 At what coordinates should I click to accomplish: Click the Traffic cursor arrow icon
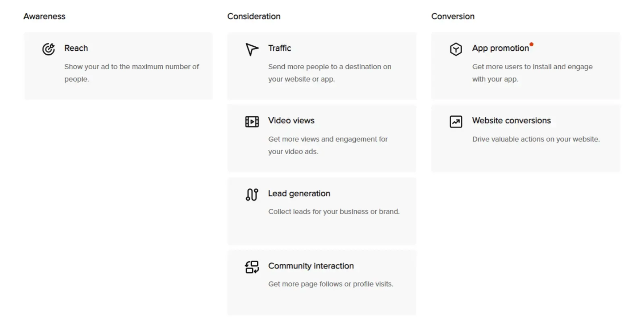252,49
